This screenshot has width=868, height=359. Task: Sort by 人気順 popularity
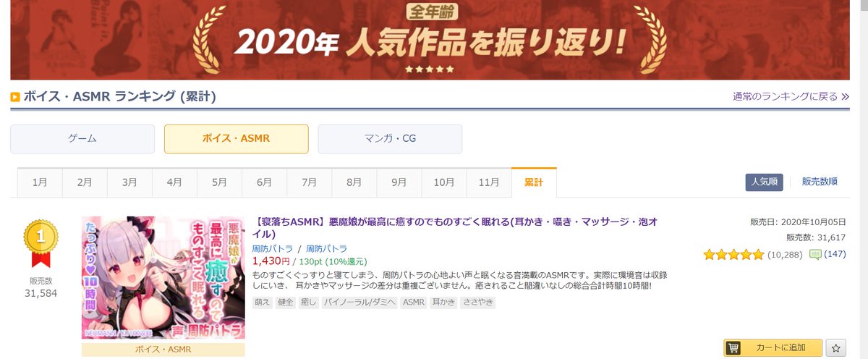pos(764,182)
